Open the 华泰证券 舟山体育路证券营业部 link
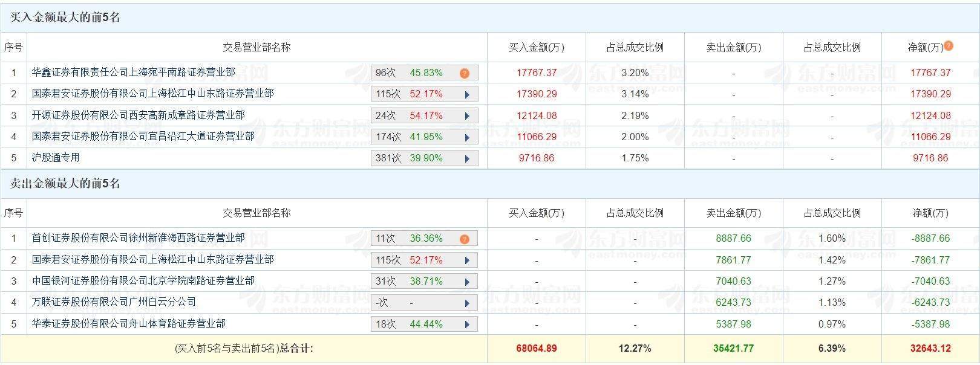This screenshot has height=365, width=980. tap(128, 323)
